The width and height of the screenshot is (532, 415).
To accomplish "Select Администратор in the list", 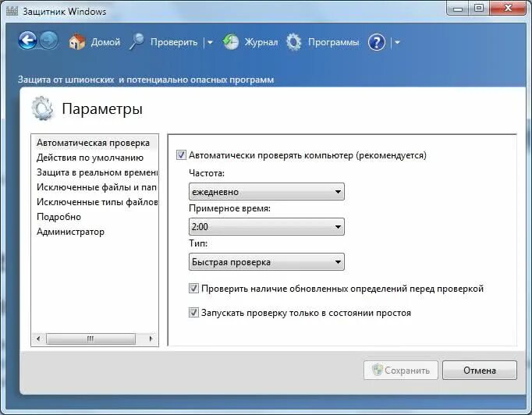I will (70, 232).
